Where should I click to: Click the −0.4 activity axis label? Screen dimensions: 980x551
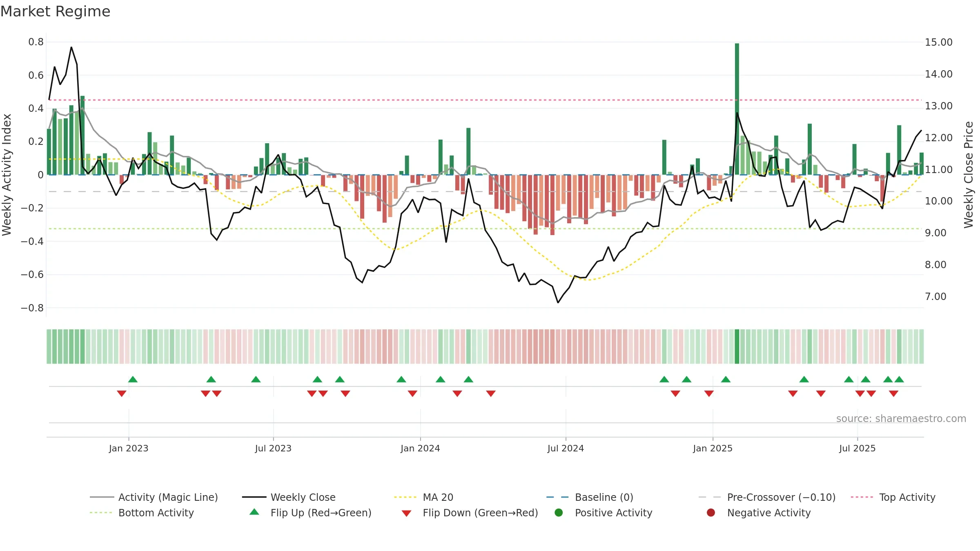coord(32,241)
